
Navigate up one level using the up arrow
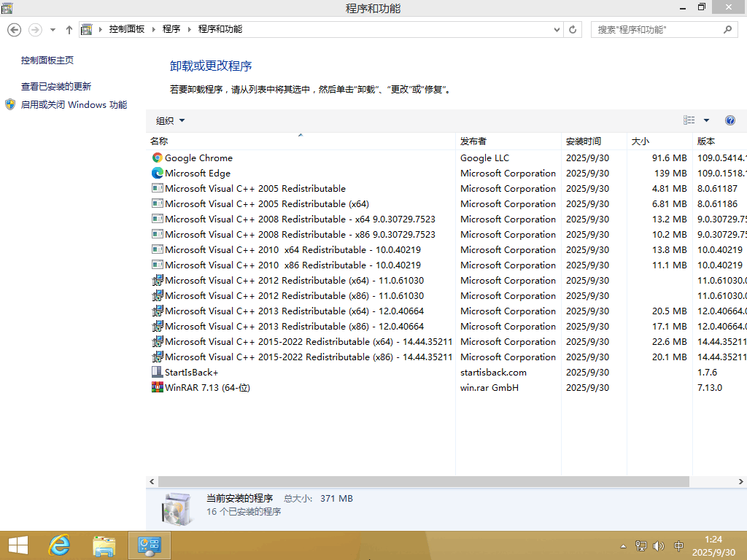point(69,30)
